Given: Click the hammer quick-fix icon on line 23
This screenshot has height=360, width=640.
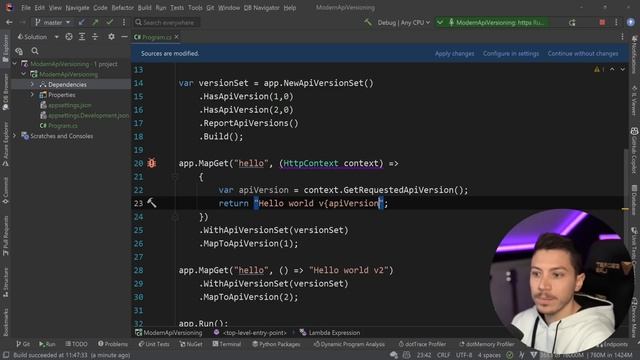Looking at the screenshot, I should point(152,203).
